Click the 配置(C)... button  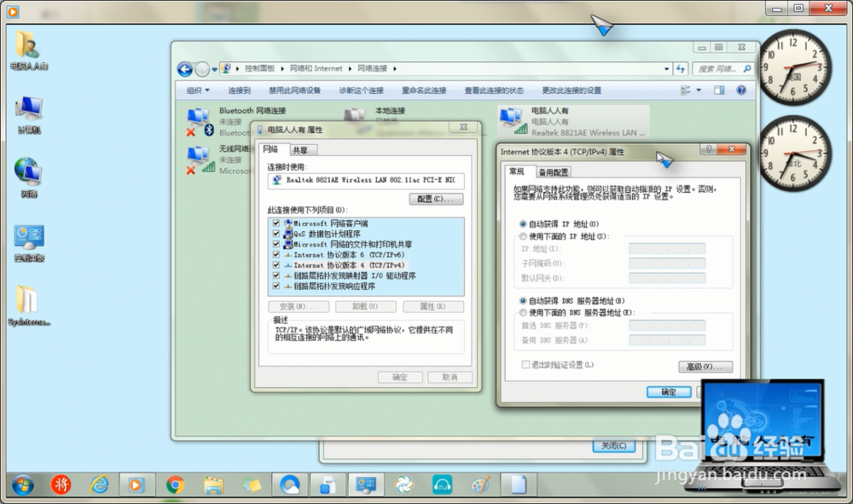(x=436, y=199)
